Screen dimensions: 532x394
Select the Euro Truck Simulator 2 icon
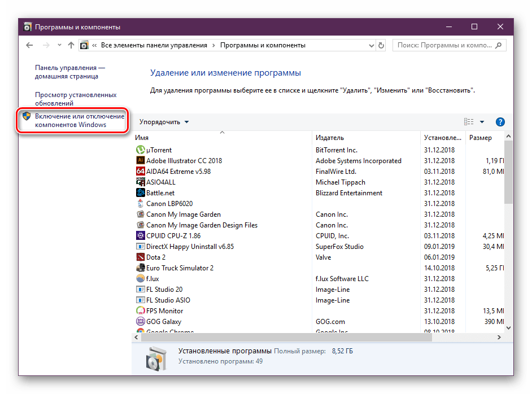point(141,268)
